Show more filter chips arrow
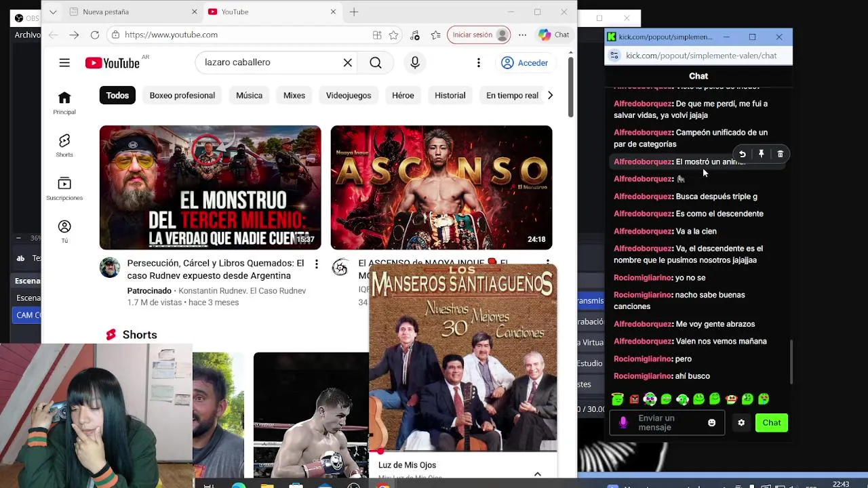Screen dimensions: 868x488 pyautogui.click(x=550, y=96)
